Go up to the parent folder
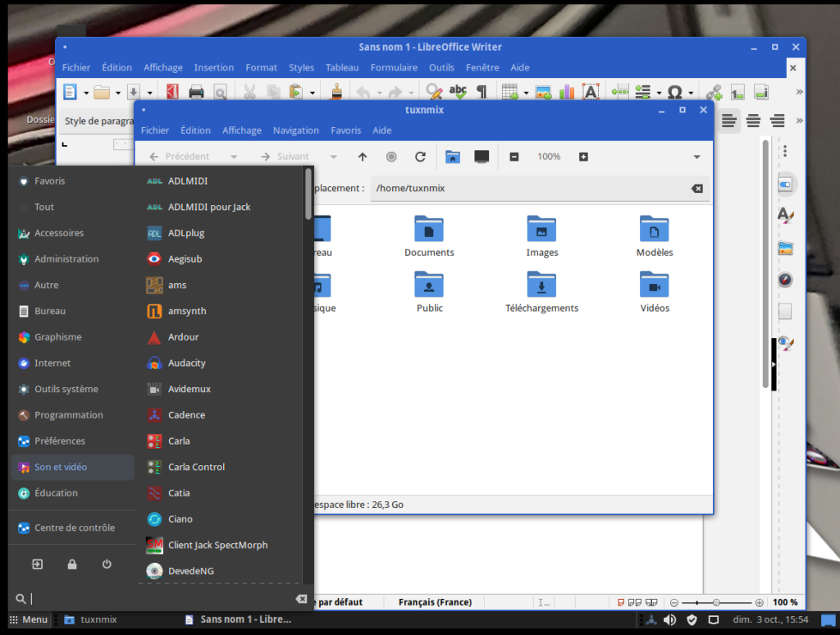Screen dimensions: 840x635 coord(363,157)
